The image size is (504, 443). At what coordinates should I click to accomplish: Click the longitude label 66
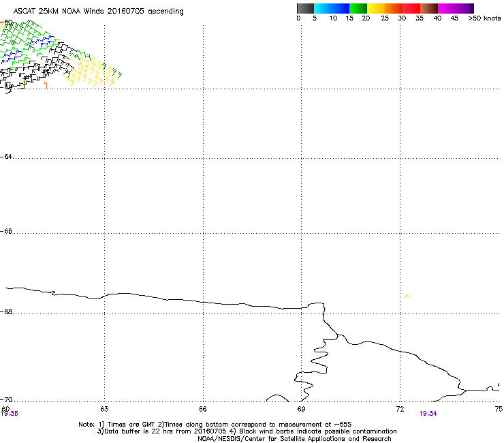click(203, 409)
